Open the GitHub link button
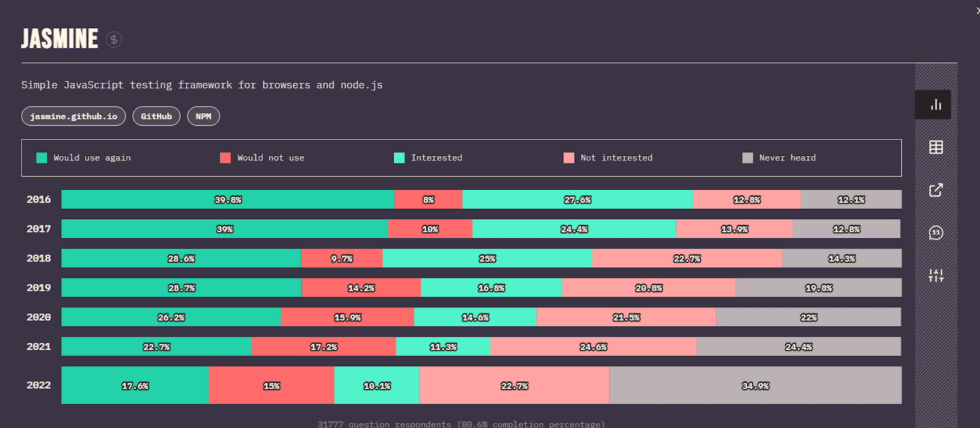This screenshot has height=428, width=980. pyautogui.click(x=156, y=116)
